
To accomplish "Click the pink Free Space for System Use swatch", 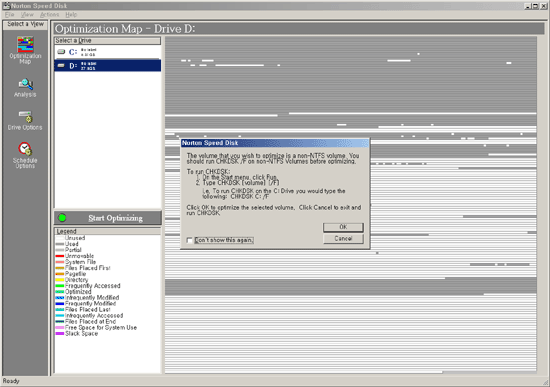I will (x=60, y=328).
